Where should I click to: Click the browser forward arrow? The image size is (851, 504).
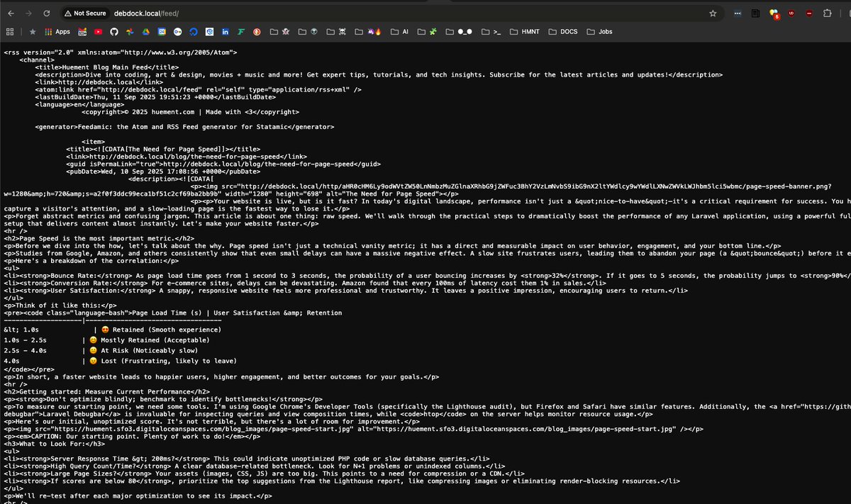[x=28, y=13]
